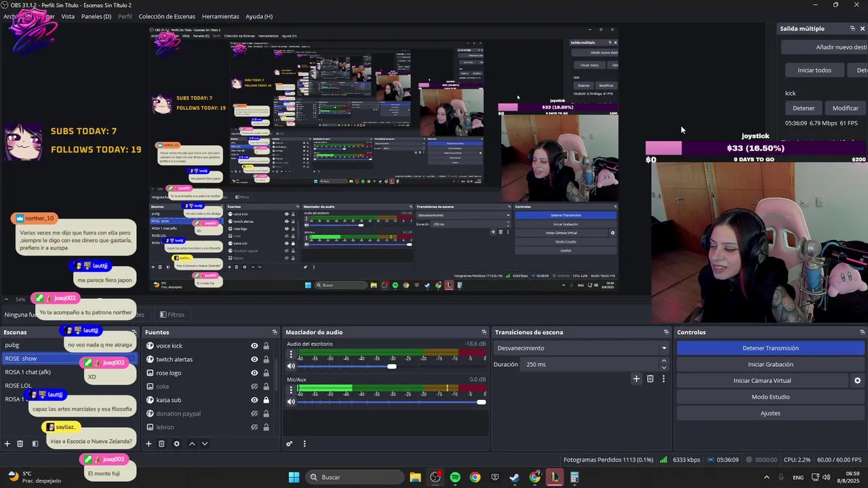This screenshot has width=868, height=488.
Task: Decrease transition duration with the down stepper
Action: [x=664, y=367]
